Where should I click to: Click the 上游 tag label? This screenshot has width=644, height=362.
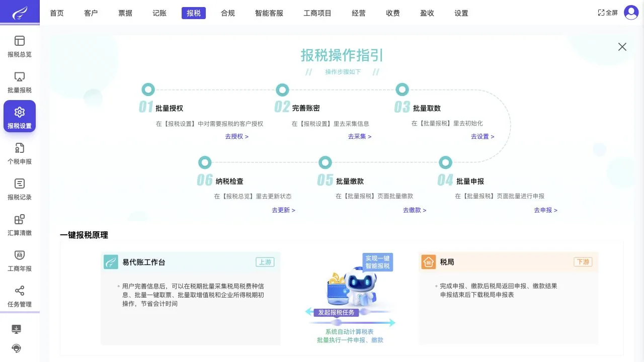265,262
